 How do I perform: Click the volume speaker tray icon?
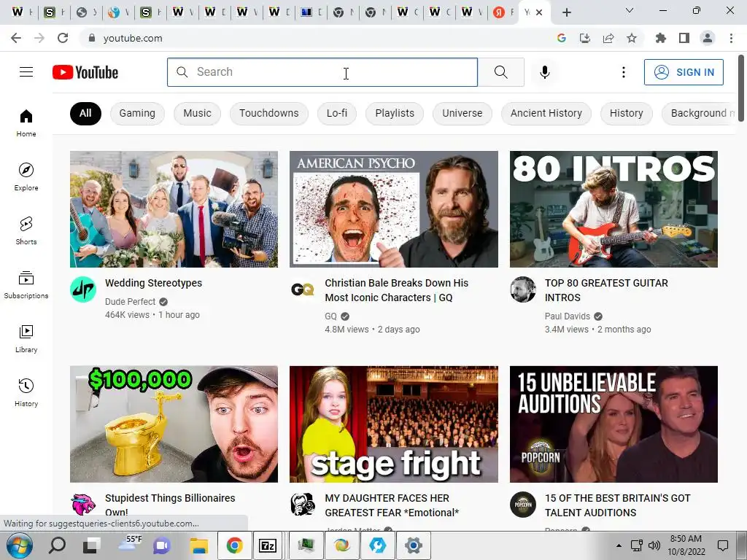point(654,545)
